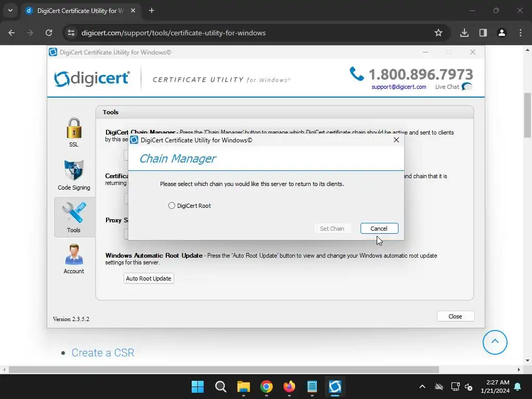Click the phone icon beside support number
This screenshot has height=399, width=532.
coord(356,74)
